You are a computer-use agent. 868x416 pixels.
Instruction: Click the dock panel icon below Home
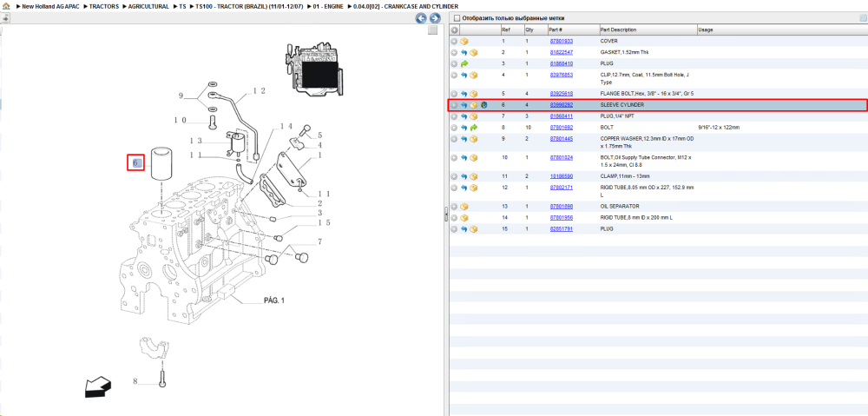point(5,17)
